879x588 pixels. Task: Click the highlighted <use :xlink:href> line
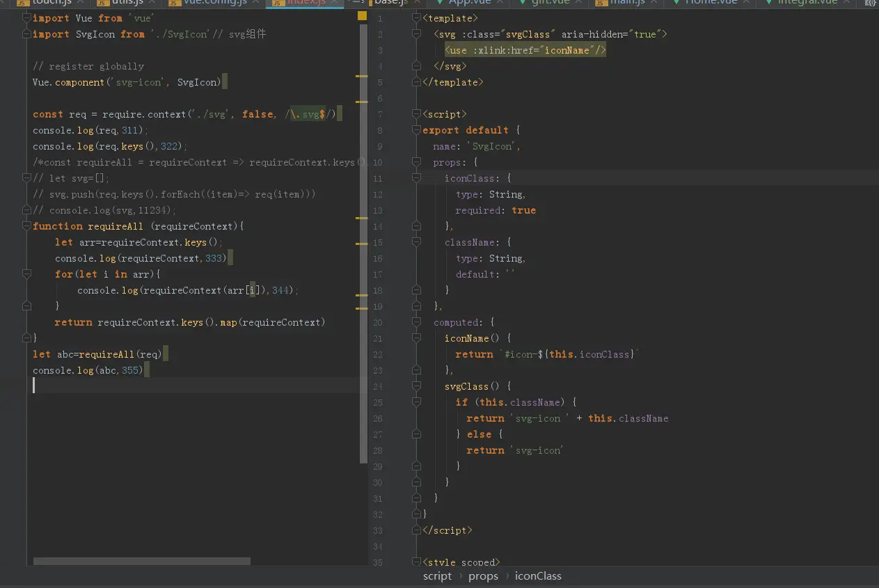(525, 50)
